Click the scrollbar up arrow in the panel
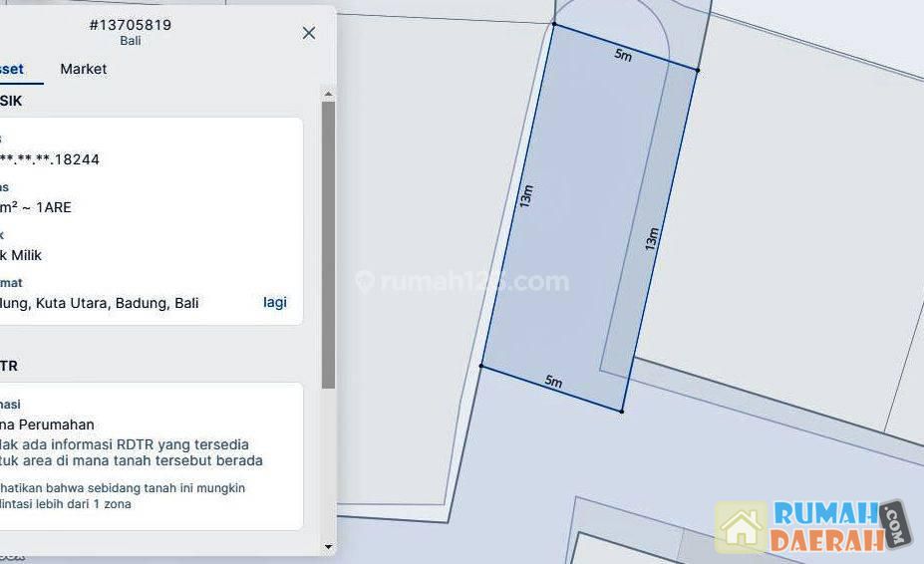This screenshot has width=924, height=564. [329, 95]
